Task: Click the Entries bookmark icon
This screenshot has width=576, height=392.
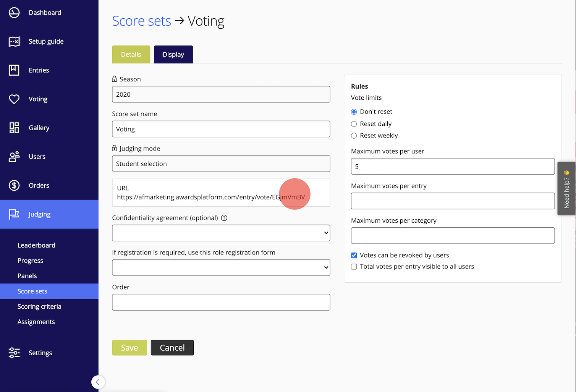Action: (x=14, y=70)
